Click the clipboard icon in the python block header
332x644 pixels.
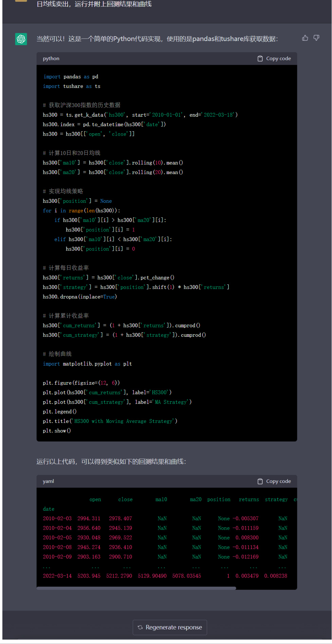(x=260, y=59)
